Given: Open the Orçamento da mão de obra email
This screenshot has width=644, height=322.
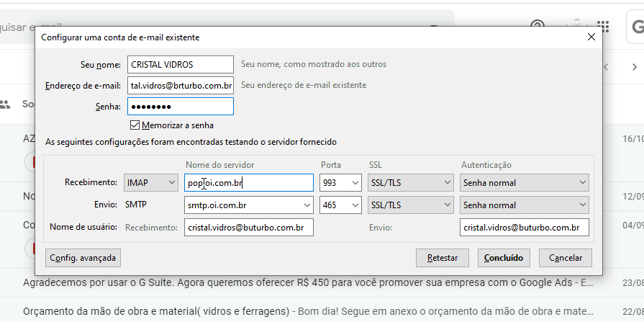Looking at the screenshot, I should (x=302, y=312).
